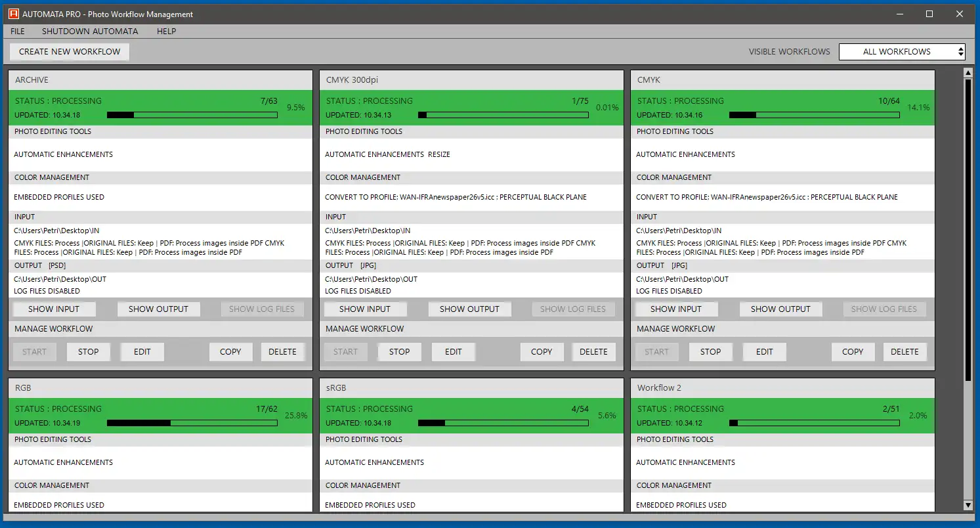Click the ARCHIVE workflow progress bar
Viewport: 980px width, 528px height.
click(x=192, y=115)
